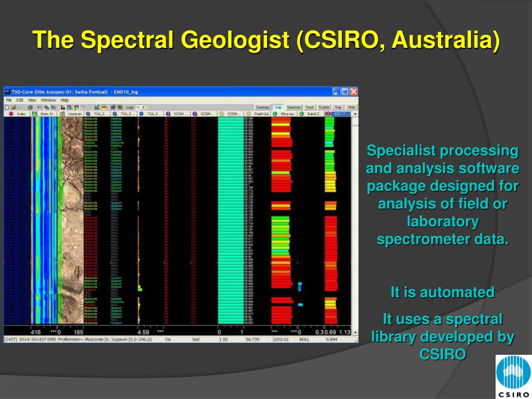532x399 pixels.
Task: Click the Depth (m) column header label
Action: (x=261, y=114)
